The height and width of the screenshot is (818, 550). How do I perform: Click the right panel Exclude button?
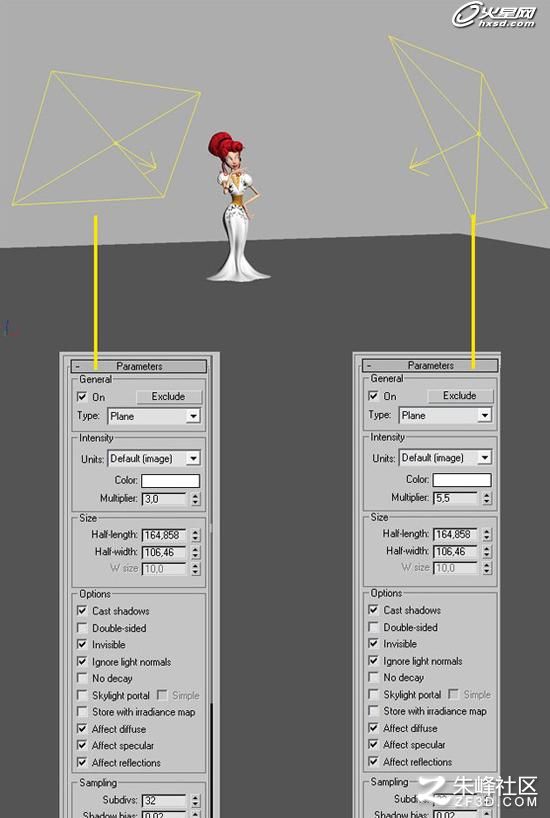click(x=460, y=395)
